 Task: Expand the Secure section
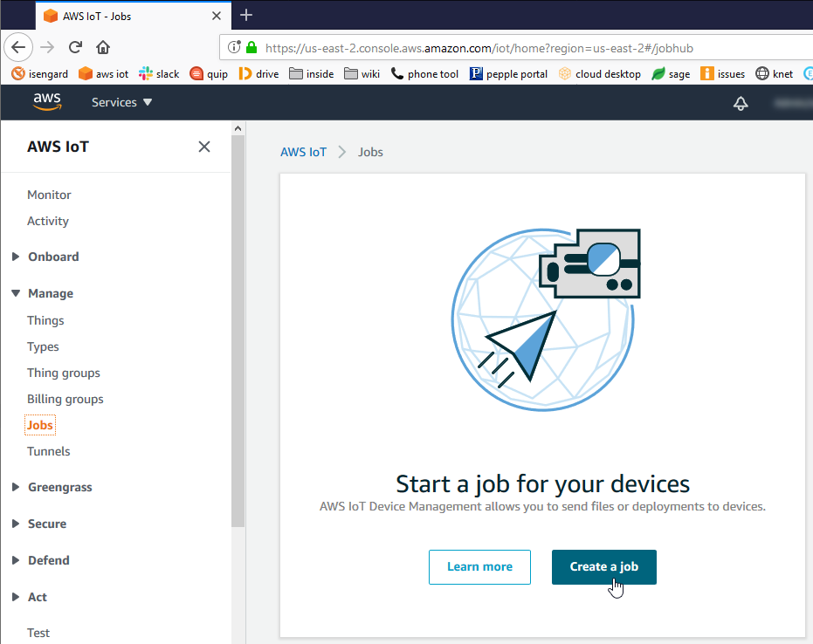click(x=39, y=524)
